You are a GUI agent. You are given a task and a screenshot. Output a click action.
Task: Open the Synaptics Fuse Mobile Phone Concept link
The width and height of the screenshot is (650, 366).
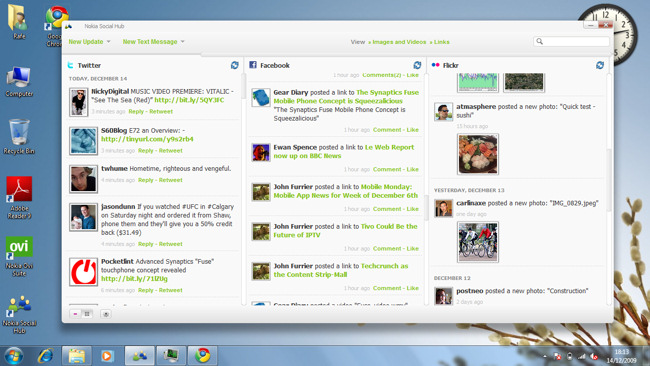(x=346, y=97)
